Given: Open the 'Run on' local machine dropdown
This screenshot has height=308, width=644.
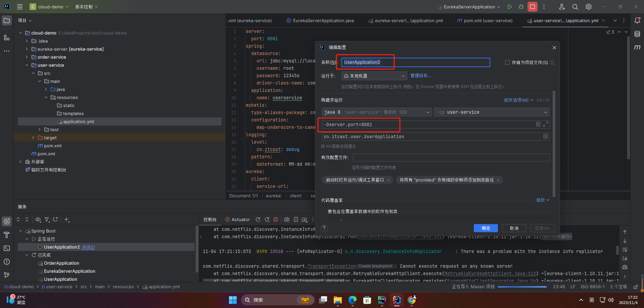Looking at the screenshot, I should (x=374, y=76).
